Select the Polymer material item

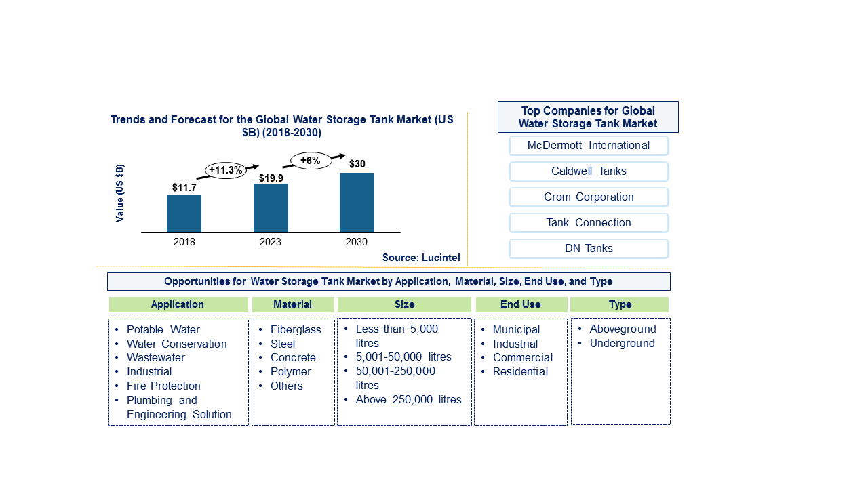tap(291, 372)
